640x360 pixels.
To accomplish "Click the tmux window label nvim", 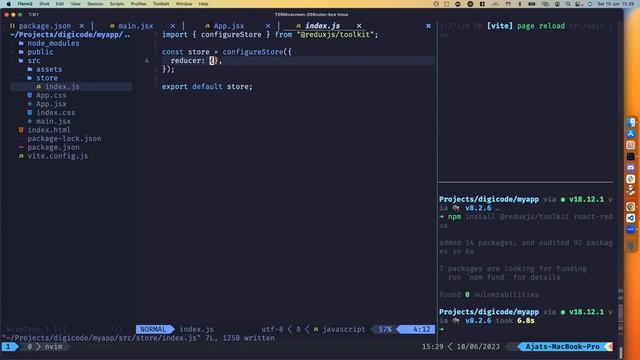I will pyautogui.click(x=53, y=347).
